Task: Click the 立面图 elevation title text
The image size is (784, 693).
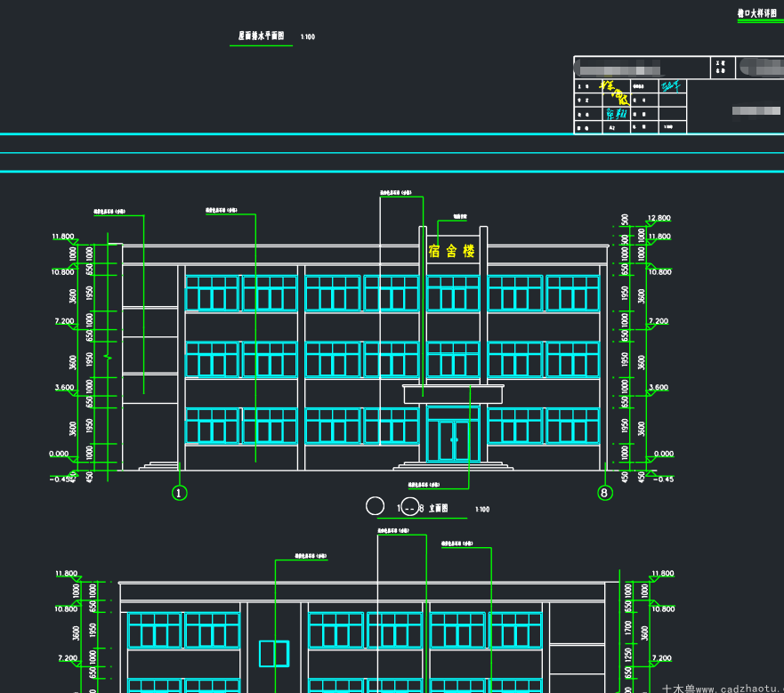Action: 439,509
